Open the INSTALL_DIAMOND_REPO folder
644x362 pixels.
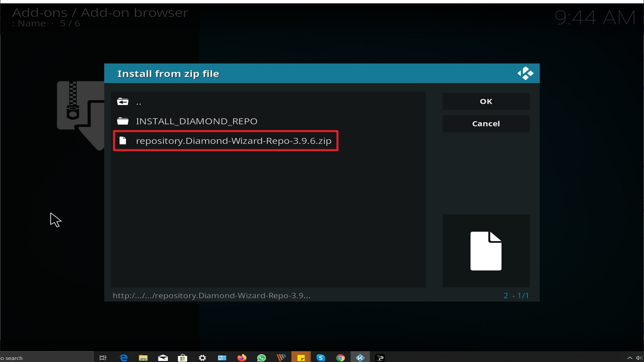click(268, 121)
